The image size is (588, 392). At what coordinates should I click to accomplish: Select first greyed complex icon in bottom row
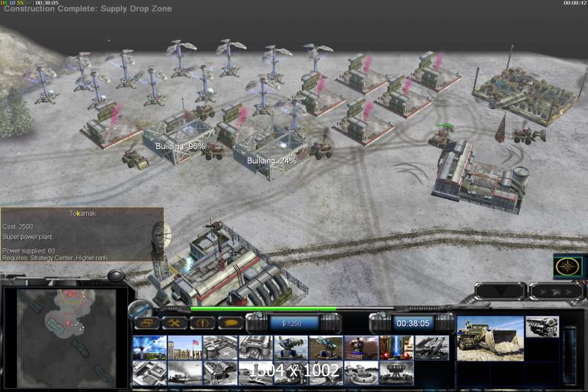click(x=150, y=373)
